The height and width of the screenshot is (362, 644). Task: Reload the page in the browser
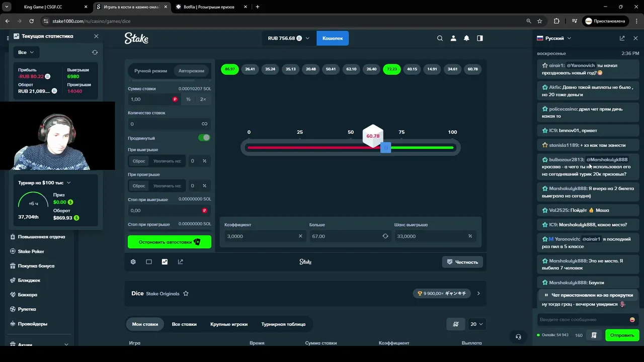click(x=32, y=21)
